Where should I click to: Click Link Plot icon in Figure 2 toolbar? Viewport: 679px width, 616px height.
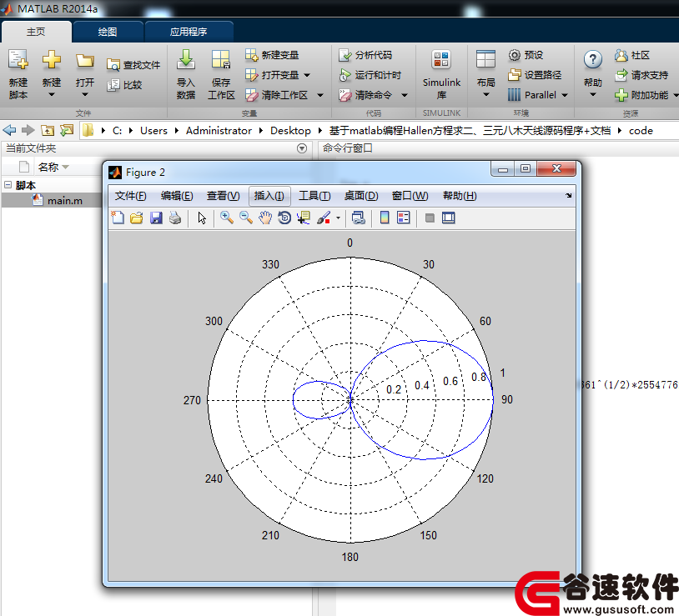click(358, 218)
